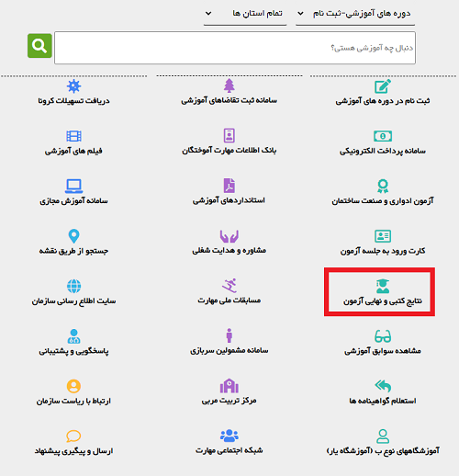Click the 'جستجو از طریق نقشه' text
The image size is (459, 476).
[x=73, y=251]
